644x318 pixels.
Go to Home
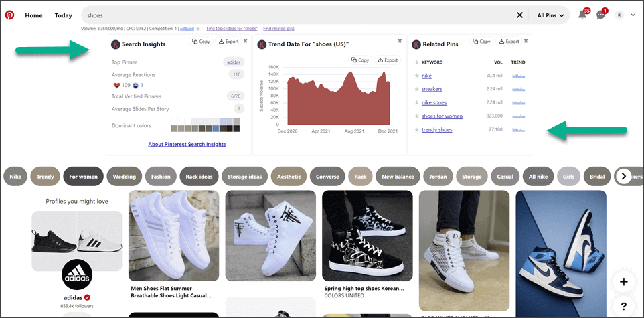[x=33, y=15]
